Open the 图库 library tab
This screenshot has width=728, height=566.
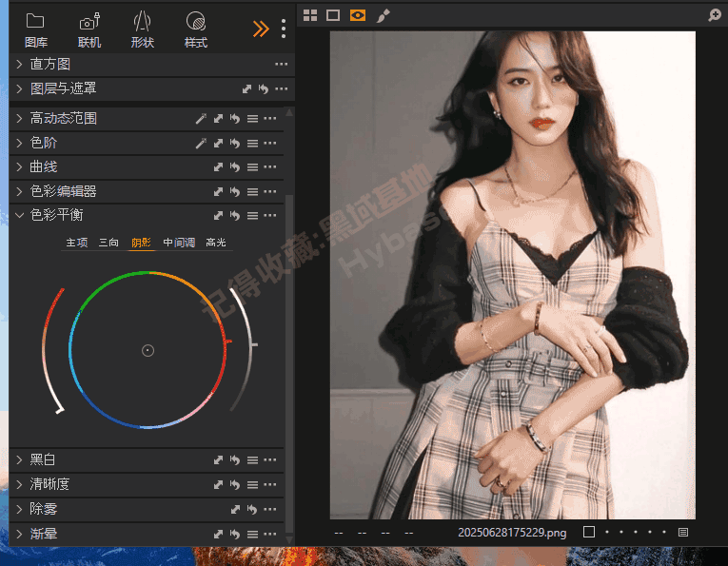coord(36,30)
